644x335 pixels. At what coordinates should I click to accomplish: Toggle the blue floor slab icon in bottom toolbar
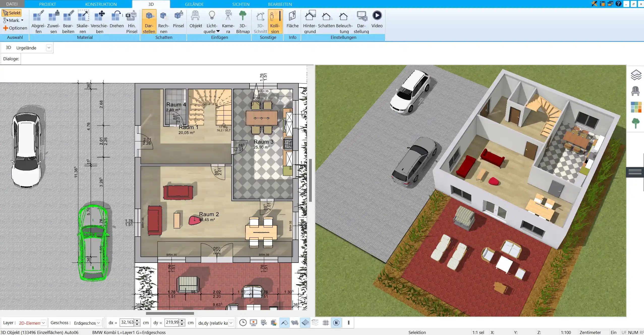click(305, 323)
